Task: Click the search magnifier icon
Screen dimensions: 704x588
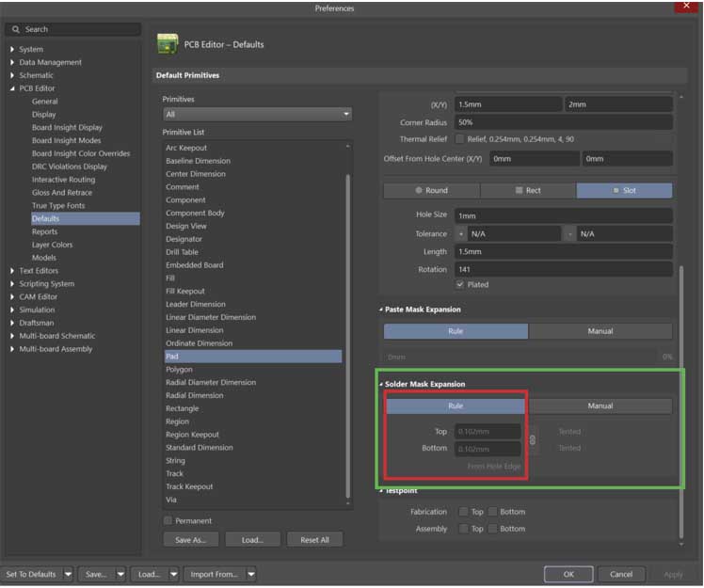Action: pos(16,29)
